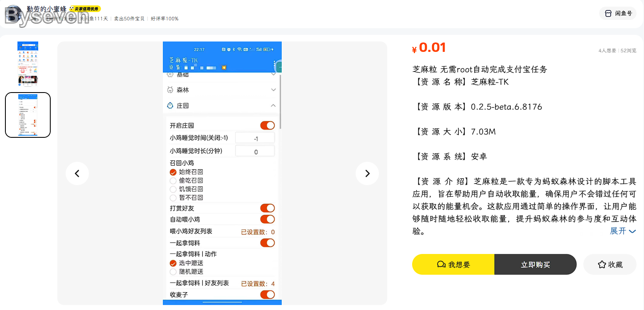This screenshot has width=644, height=310.
Task: Click 好评率100% text
Action: point(165,19)
